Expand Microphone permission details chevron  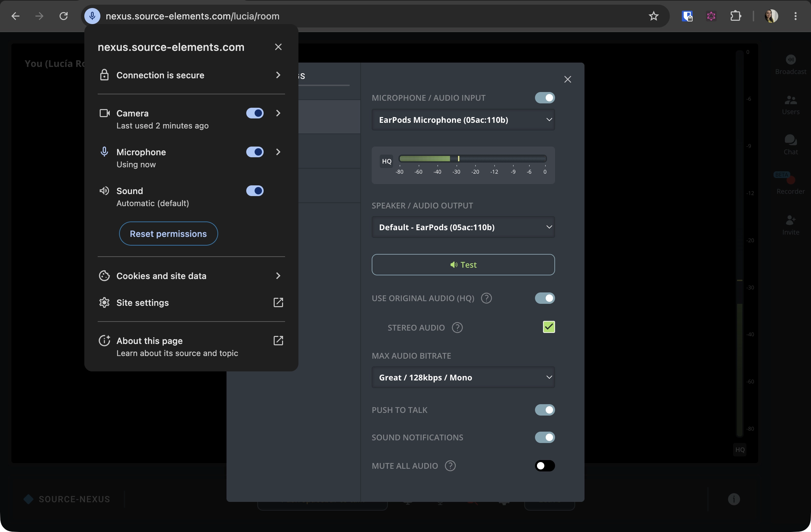point(278,152)
